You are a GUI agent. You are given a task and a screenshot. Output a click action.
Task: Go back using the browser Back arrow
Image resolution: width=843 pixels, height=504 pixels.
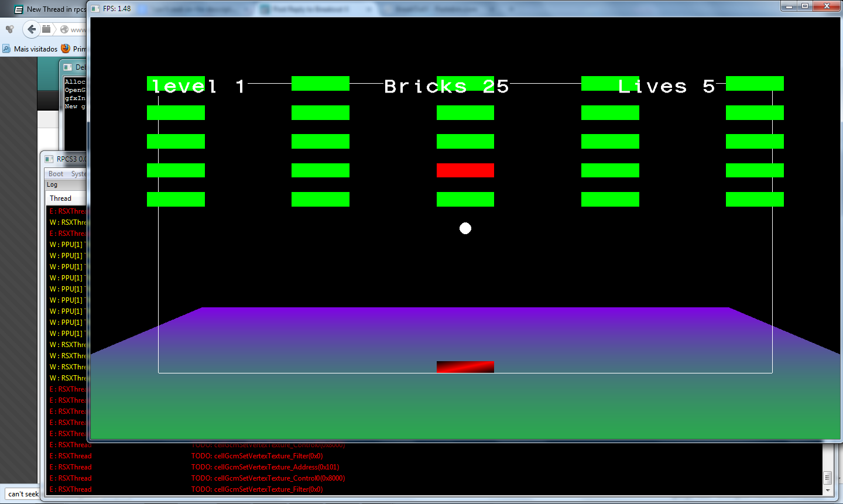click(x=32, y=29)
